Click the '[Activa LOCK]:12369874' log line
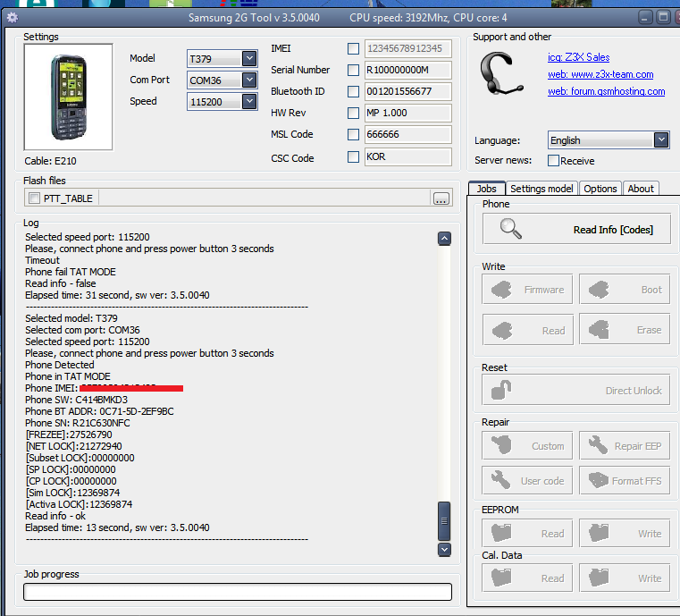This screenshot has height=616, width=680. click(79, 504)
